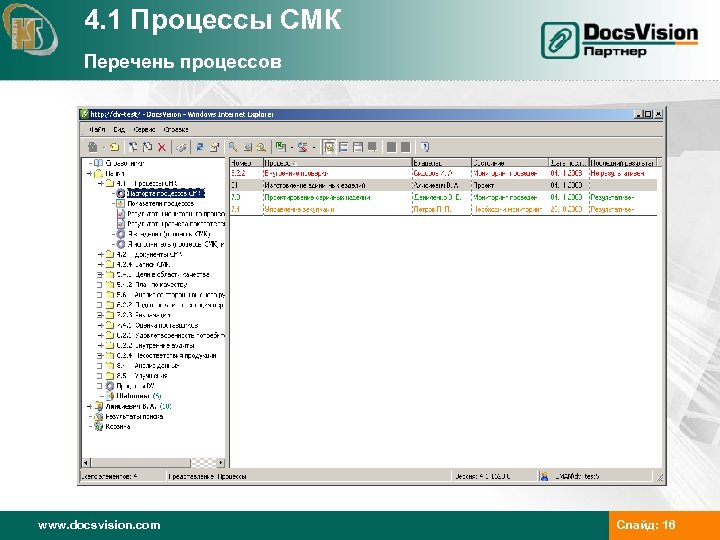
Task: Sort by the Номер column header
Action: coord(246,163)
